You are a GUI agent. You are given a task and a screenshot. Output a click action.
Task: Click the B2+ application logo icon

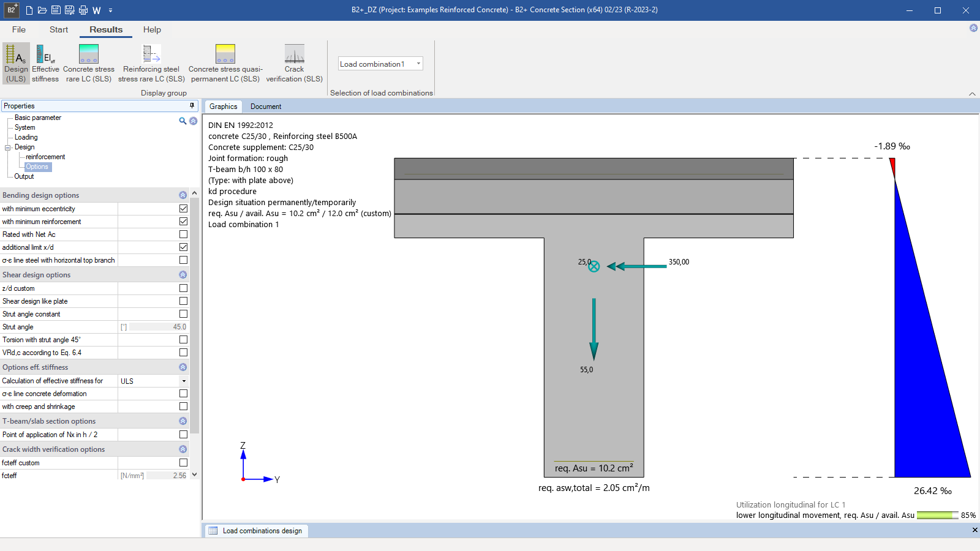coord(12,10)
